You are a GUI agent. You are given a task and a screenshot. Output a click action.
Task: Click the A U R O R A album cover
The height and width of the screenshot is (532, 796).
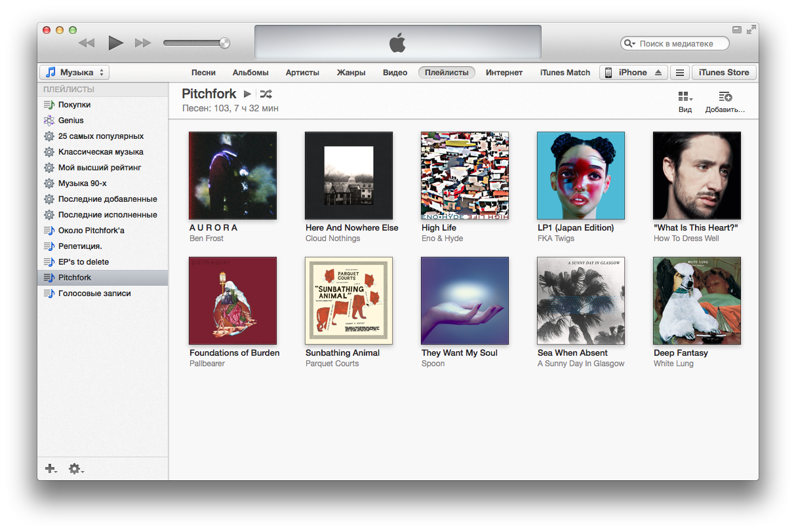click(233, 176)
